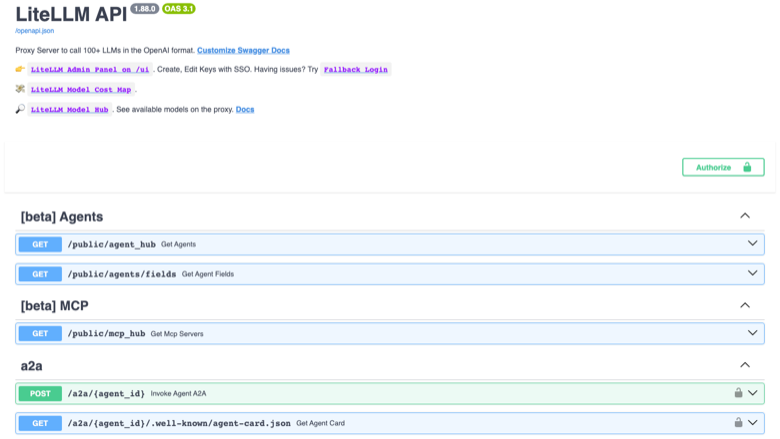The height and width of the screenshot is (439, 780).
Task: Click the Invoke Agent A2A summary text
Action: (x=179, y=393)
